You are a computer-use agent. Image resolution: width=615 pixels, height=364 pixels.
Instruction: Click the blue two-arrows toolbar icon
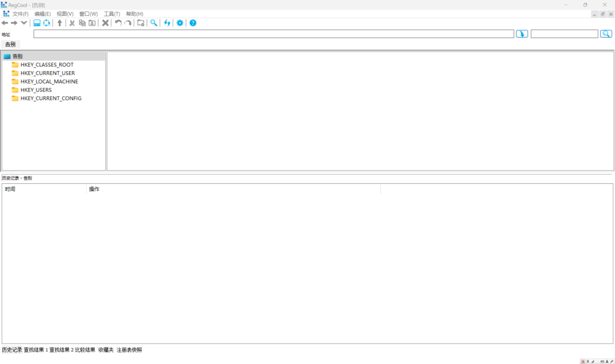pos(167,23)
